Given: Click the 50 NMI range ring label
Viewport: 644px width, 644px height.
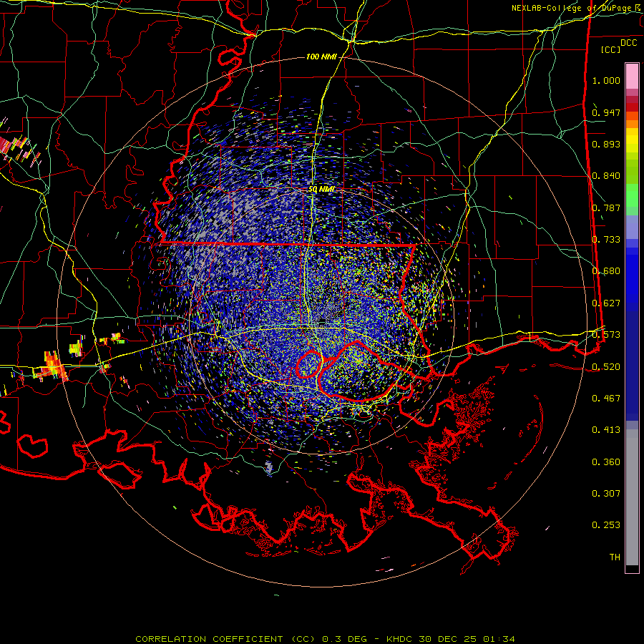Looking at the screenshot, I should pos(321,190).
